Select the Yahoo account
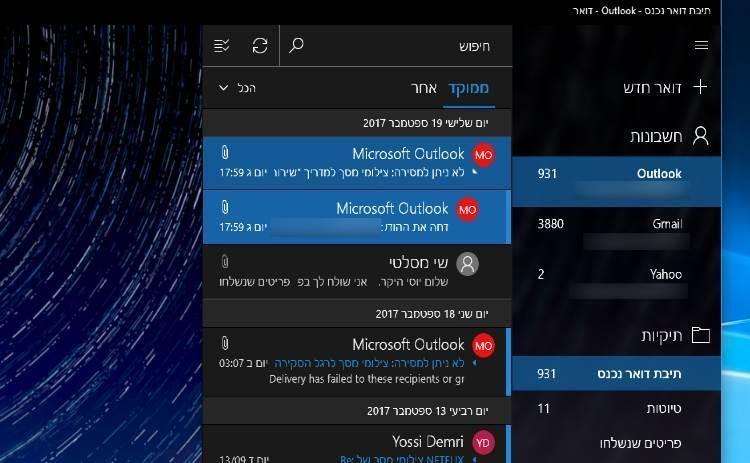 tap(617, 282)
